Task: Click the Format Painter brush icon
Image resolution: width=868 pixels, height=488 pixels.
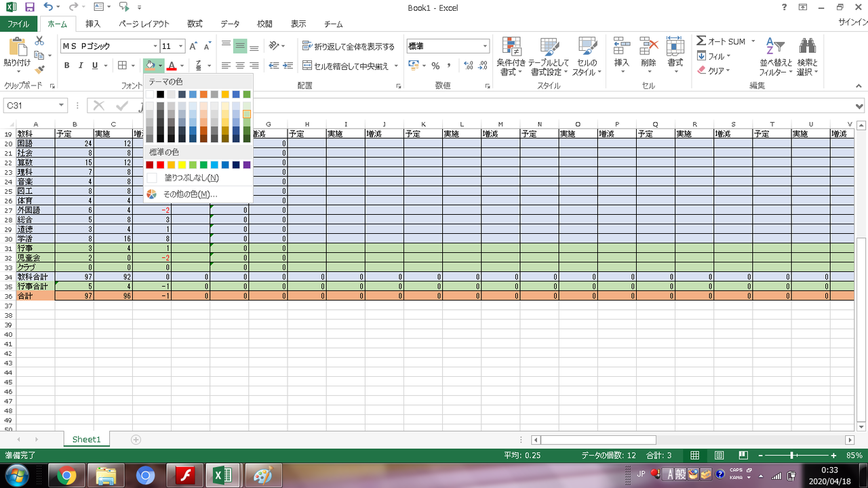Action: (39, 69)
